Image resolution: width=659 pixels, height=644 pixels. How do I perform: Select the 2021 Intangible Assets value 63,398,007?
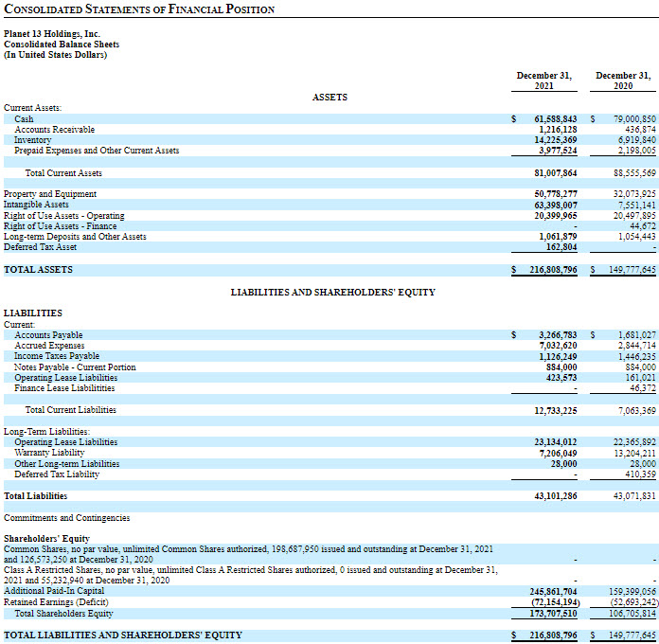[551, 205]
